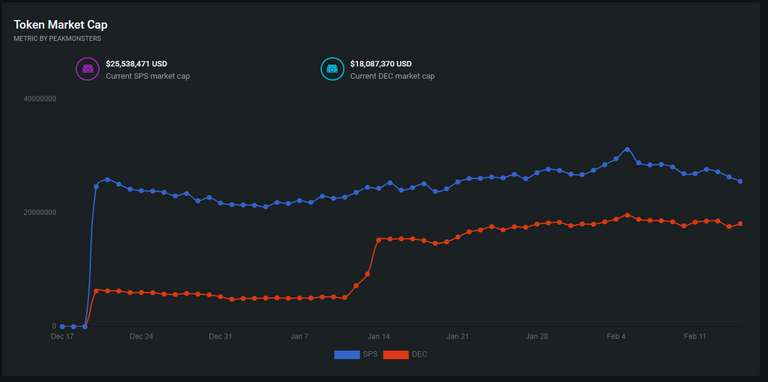Click the teal DEC market cap icon
Image resolution: width=768 pixels, height=382 pixels.
click(x=332, y=69)
